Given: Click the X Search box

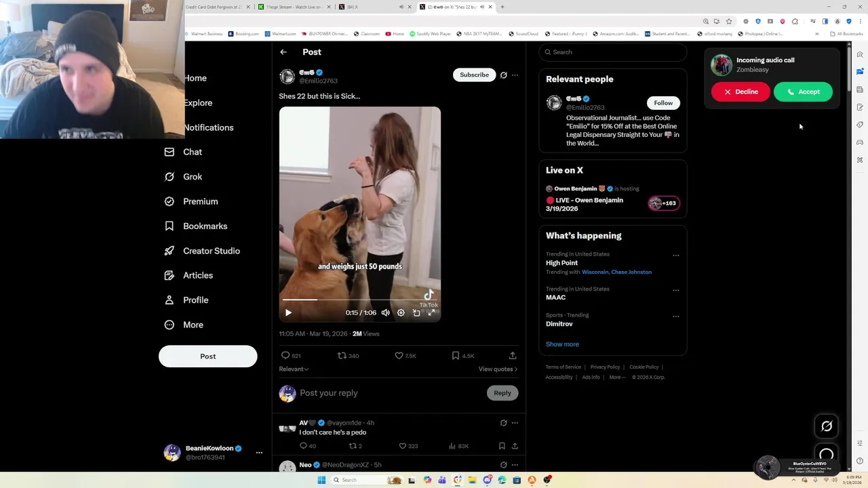Looking at the screenshot, I should coord(613,52).
